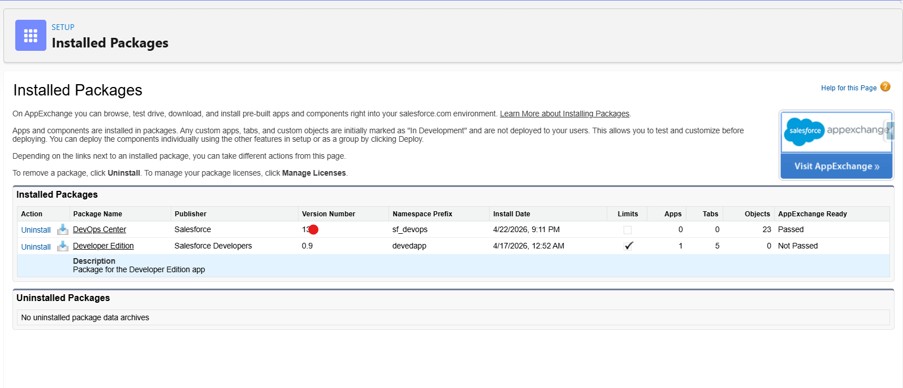The image size is (903, 388).
Task: Open the Developer Edition package link
Action: coord(103,246)
